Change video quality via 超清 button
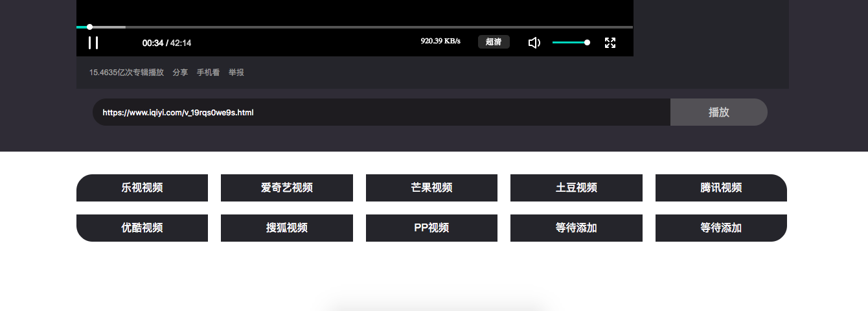 (494, 42)
